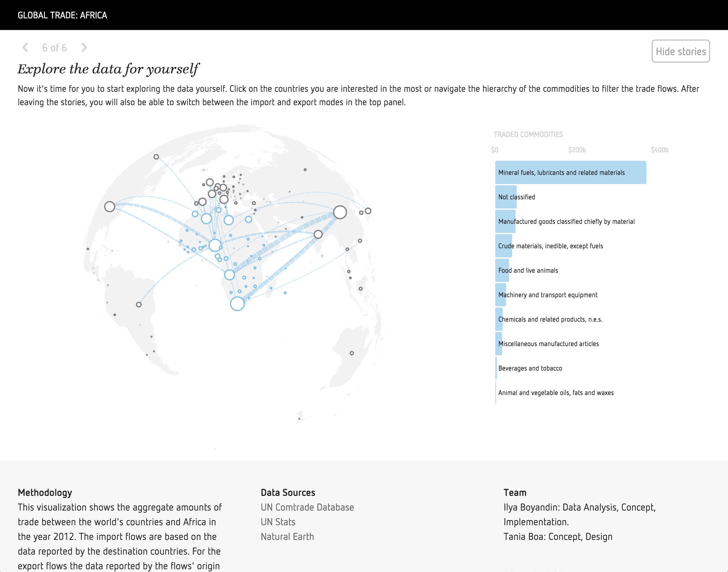The width and height of the screenshot is (728, 572).
Task: Filter by Crude materials, inedible, except fuels
Action: [x=550, y=246]
